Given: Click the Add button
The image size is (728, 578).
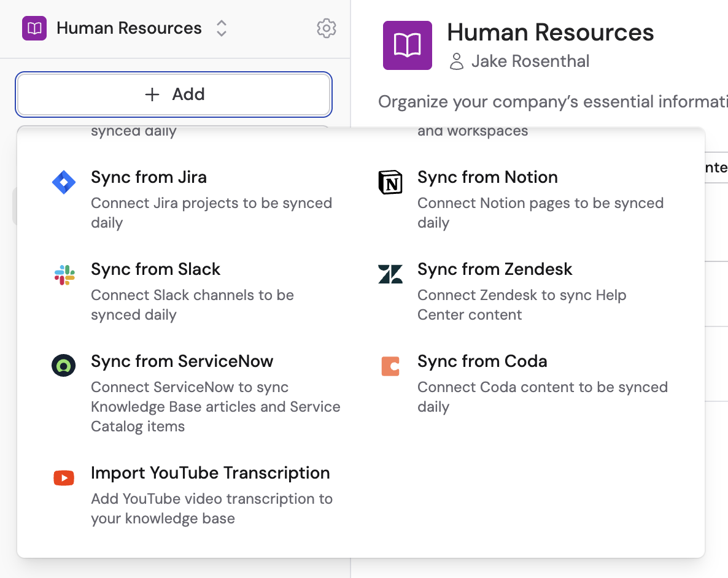Looking at the screenshot, I should pos(174,94).
